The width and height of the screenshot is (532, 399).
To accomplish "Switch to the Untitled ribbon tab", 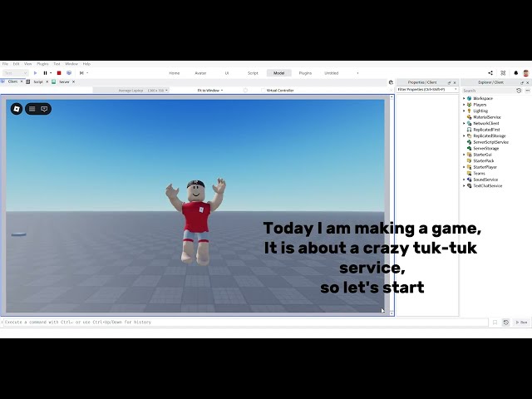I will pos(332,73).
